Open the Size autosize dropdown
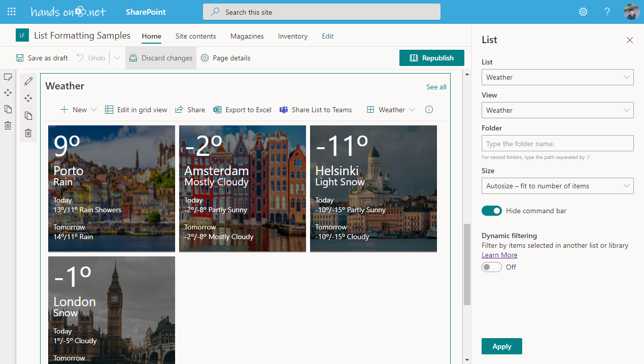Screen dimensions: 644x364 click(x=557, y=186)
